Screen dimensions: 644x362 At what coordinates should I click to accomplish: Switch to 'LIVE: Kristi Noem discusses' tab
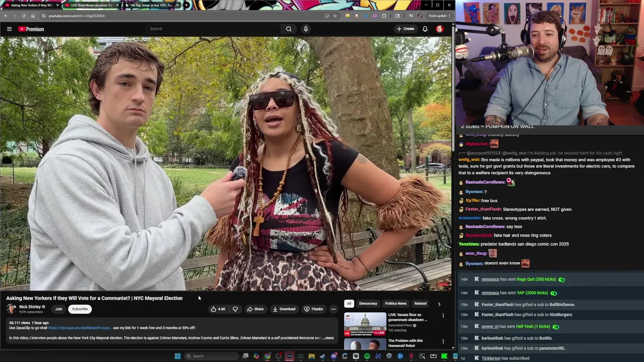click(x=92, y=5)
